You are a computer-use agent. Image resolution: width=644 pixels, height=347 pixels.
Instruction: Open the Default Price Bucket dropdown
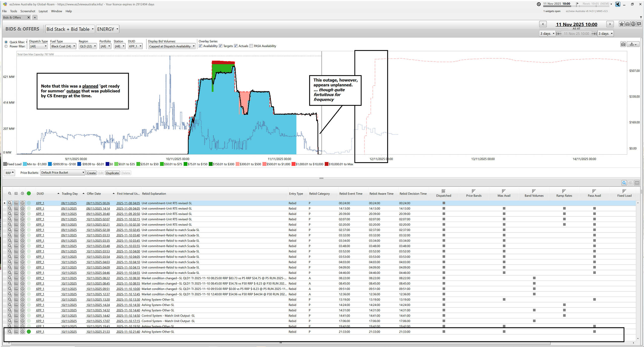point(63,173)
